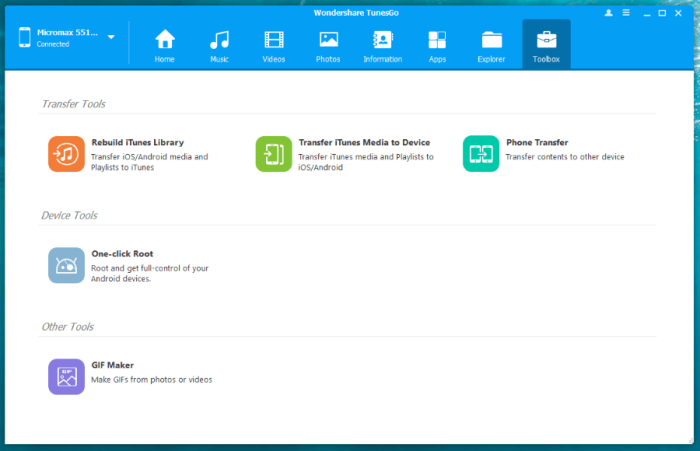
Task: Minimize the TunesGo window
Action: (x=646, y=13)
